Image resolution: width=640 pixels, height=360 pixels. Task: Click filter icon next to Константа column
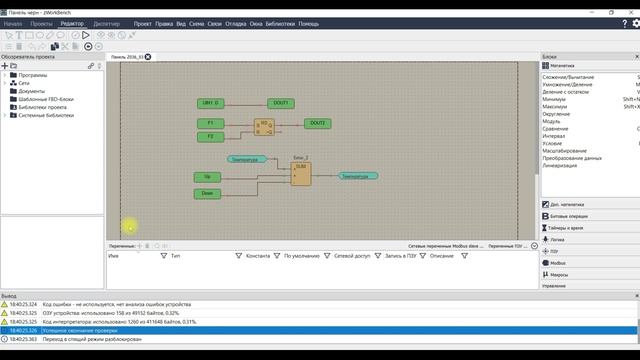coord(277,256)
